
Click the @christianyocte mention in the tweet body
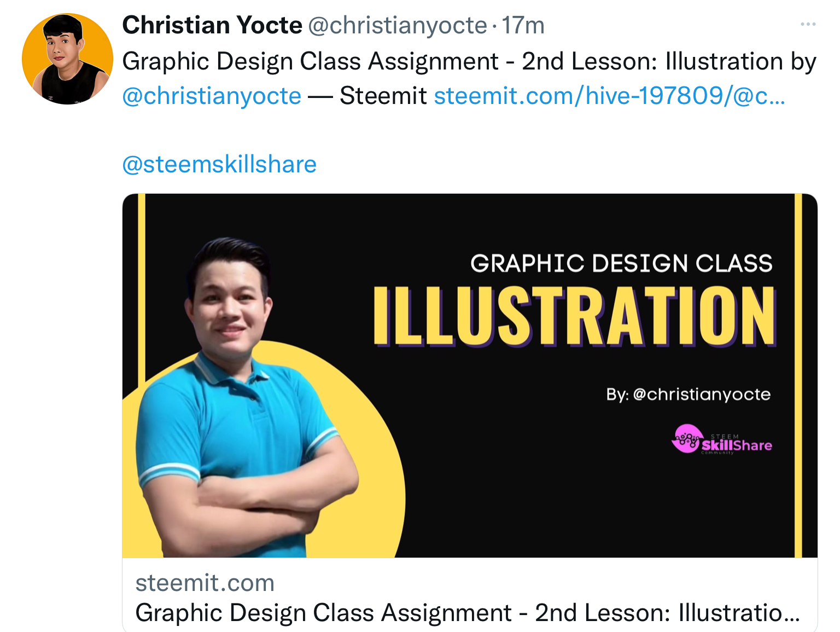(212, 96)
